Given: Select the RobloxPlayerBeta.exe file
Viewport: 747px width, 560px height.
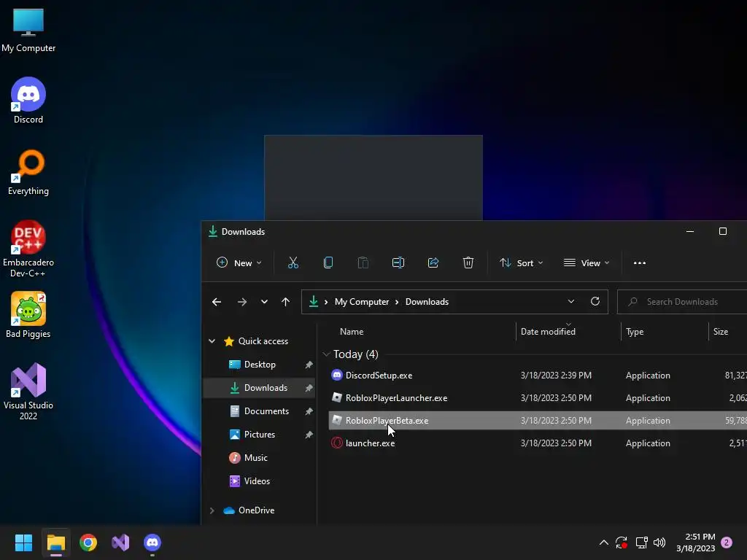Looking at the screenshot, I should tap(538, 421).
